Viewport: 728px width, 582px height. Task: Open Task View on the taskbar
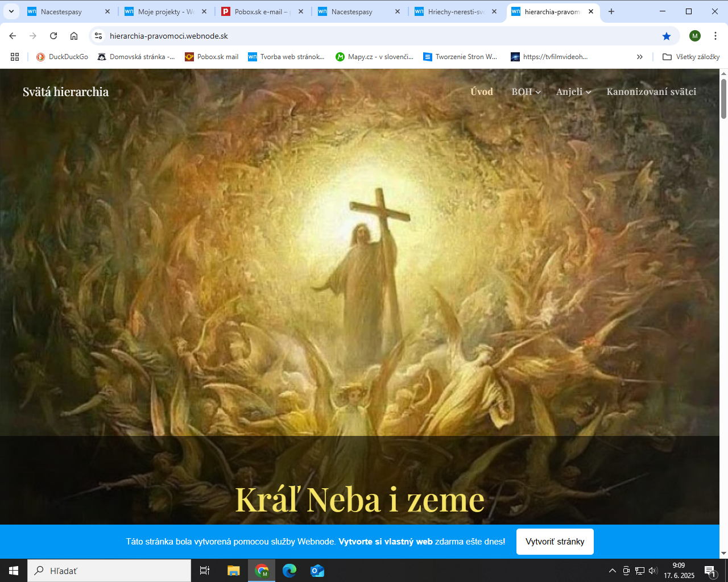pos(205,571)
